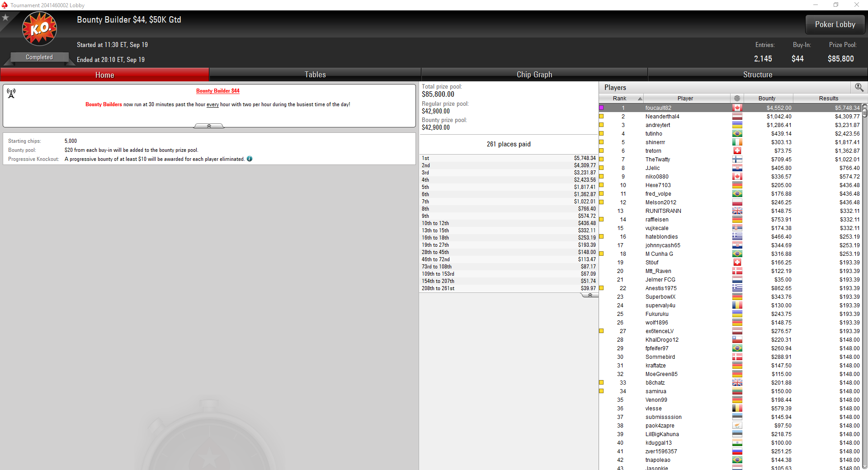
Task: Select player row Fukuruku
Action: [730, 314]
